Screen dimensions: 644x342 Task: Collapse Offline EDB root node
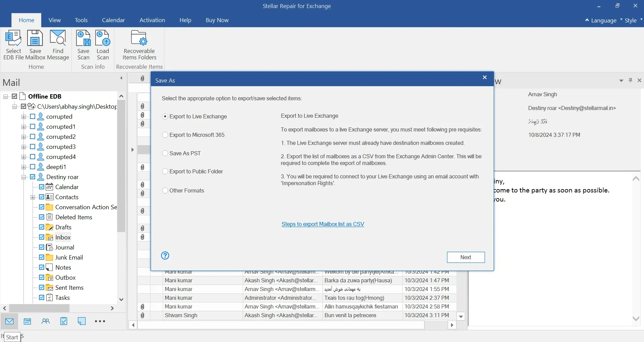[5, 97]
